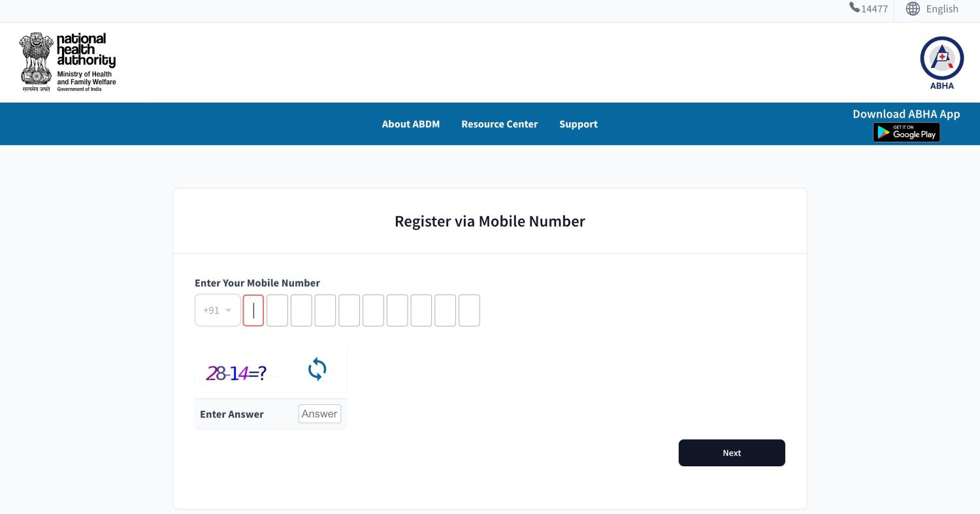The height and width of the screenshot is (514, 980).
Task: Open the English language selector
Action: pyautogui.click(x=942, y=8)
